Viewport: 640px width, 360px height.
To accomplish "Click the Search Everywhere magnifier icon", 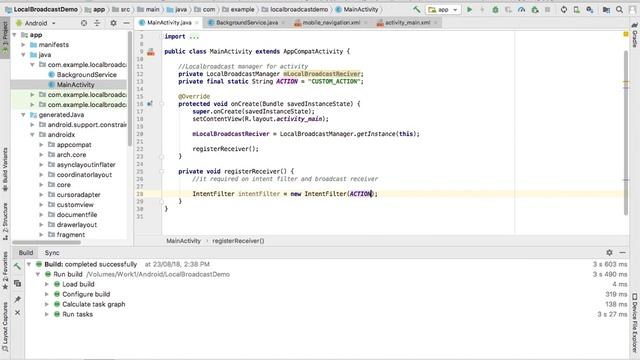I will point(620,9).
